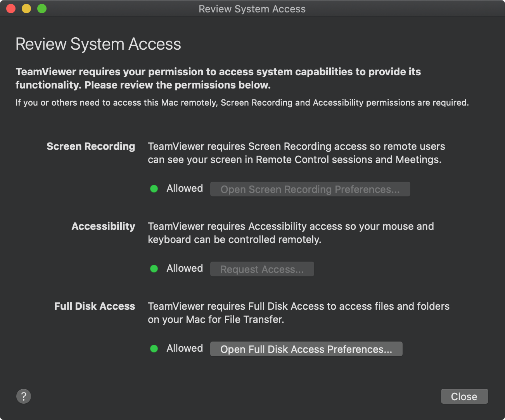Viewport: 505px width, 420px height.
Task: Click the Screen Recording section label
Action: pos(91,146)
